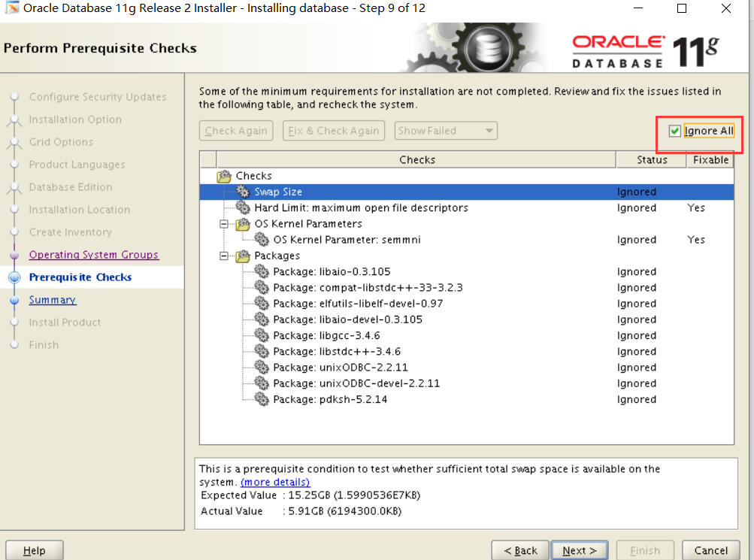The image size is (754, 560).
Task: Click the Status column header
Action: point(652,159)
